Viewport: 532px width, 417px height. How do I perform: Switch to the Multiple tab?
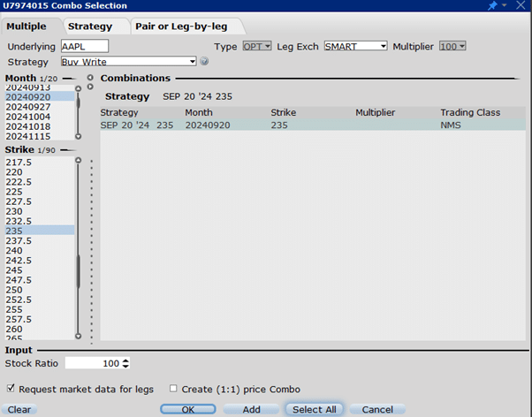(27, 27)
